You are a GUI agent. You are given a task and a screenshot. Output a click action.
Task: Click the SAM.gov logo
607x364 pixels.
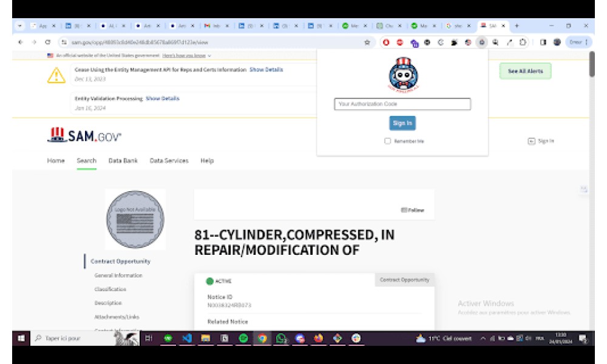point(84,135)
